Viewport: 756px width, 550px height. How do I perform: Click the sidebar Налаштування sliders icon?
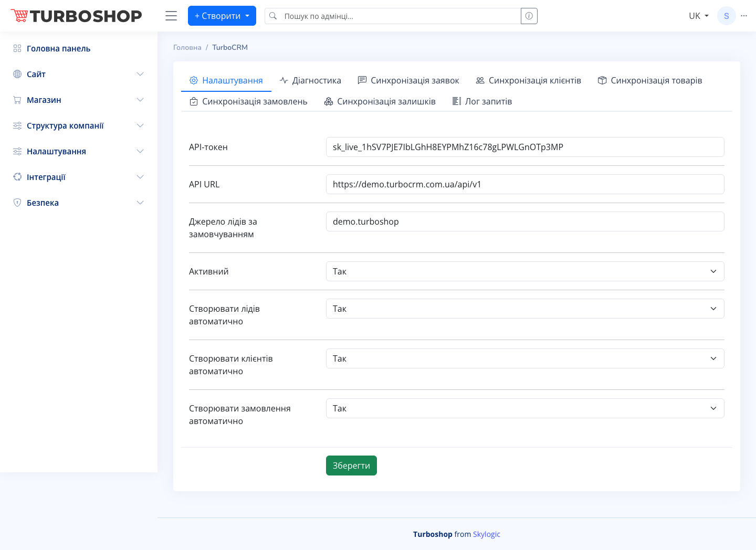point(17,151)
